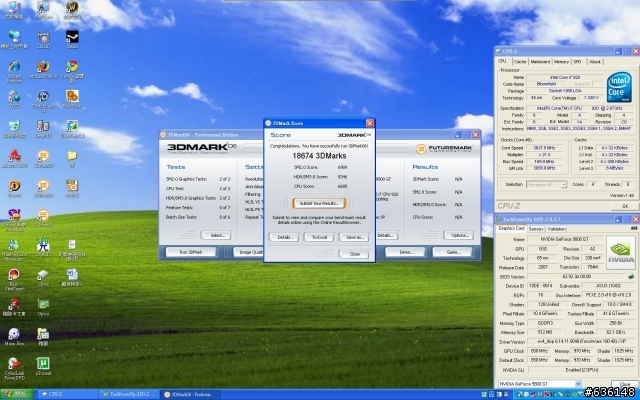Click Select button under 3DMark06 Tests
This screenshot has width=640, height=400.
[216, 236]
